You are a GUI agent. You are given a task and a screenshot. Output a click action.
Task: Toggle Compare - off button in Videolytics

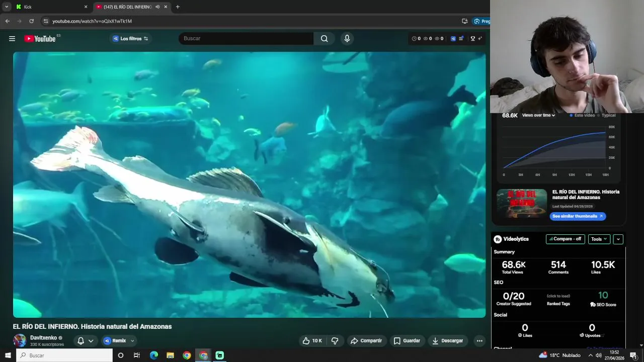[566, 239]
